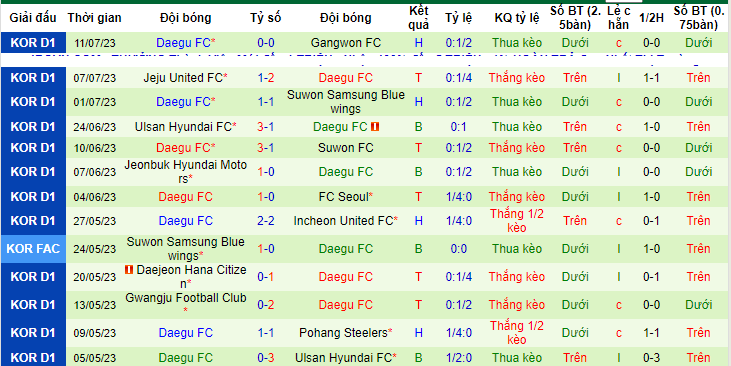This screenshot has height=366, width=731.
Task: Click the KQ tỷ lệ column header
Action: point(517,18)
